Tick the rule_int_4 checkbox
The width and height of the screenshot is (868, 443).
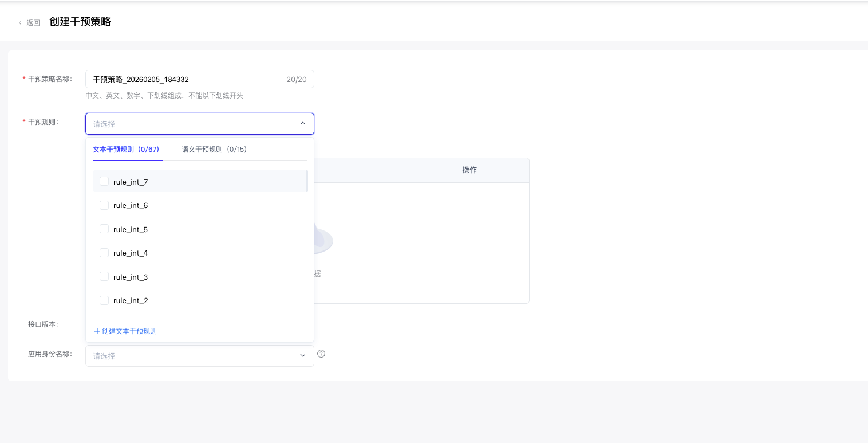pyautogui.click(x=104, y=253)
